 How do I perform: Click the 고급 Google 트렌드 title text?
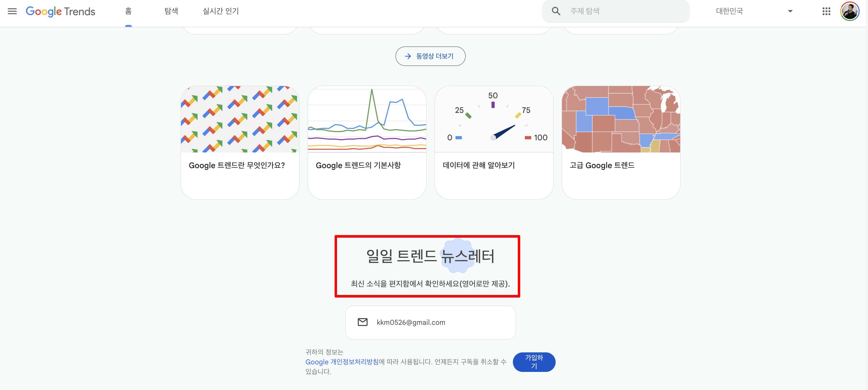coord(602,165)
